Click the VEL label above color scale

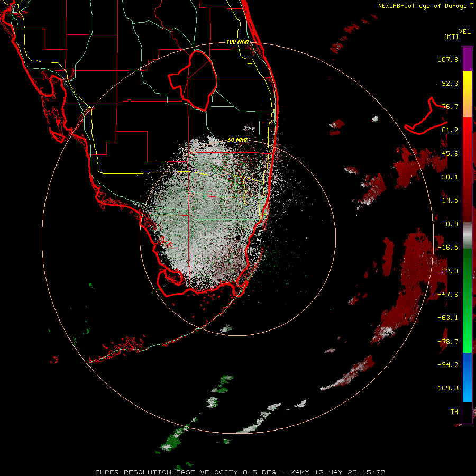pos(464,32)
